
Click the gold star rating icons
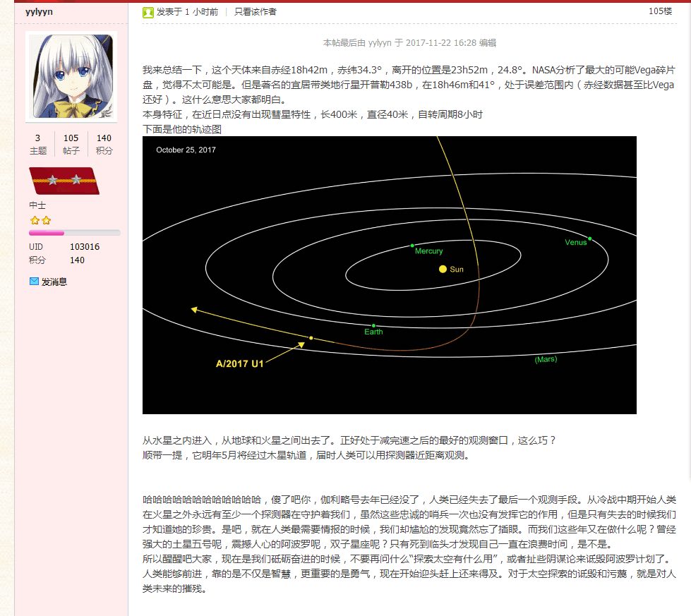[40, 220]
